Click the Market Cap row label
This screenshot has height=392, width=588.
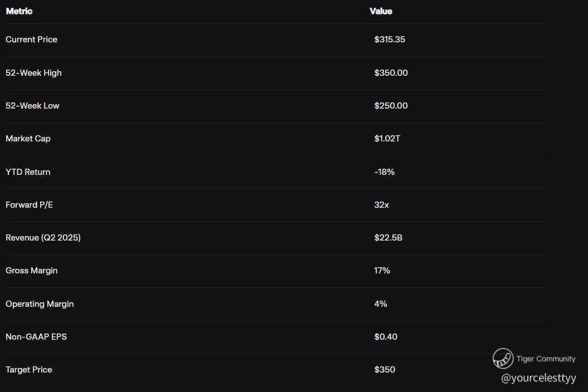click(x=28, y=139)
